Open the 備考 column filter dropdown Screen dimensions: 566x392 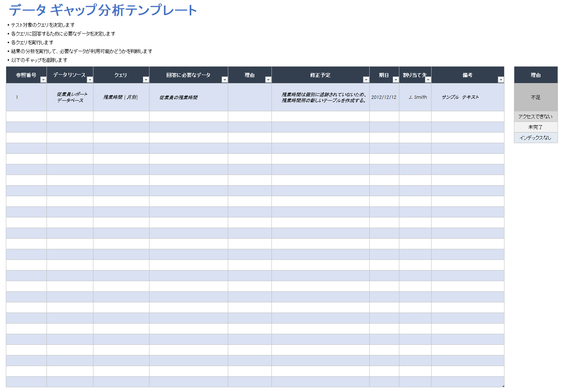pos(501,80)
